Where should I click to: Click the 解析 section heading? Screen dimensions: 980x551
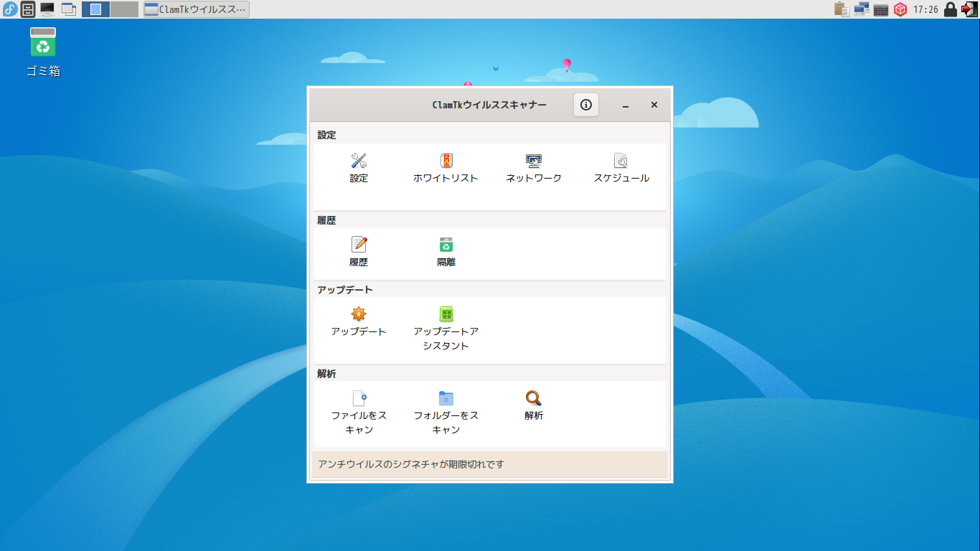pos(326,374)
